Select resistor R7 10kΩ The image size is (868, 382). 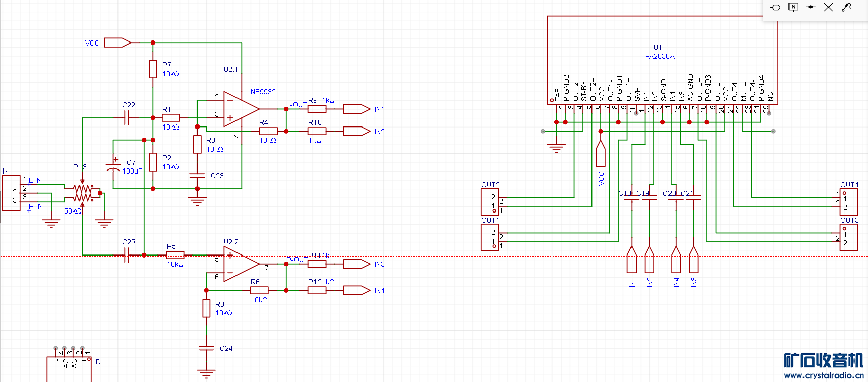coord(153,69)
